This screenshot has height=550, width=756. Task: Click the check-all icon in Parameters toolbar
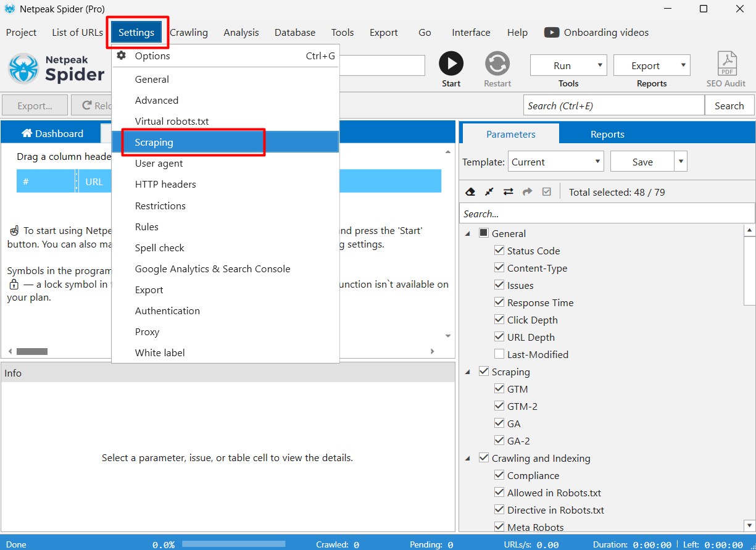[x=546, y=192]
